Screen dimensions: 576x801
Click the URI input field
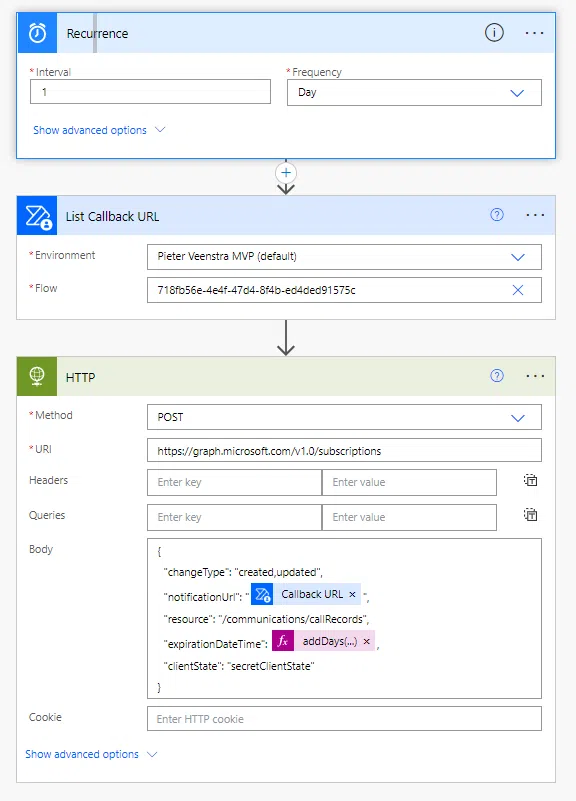coord(344,451)
